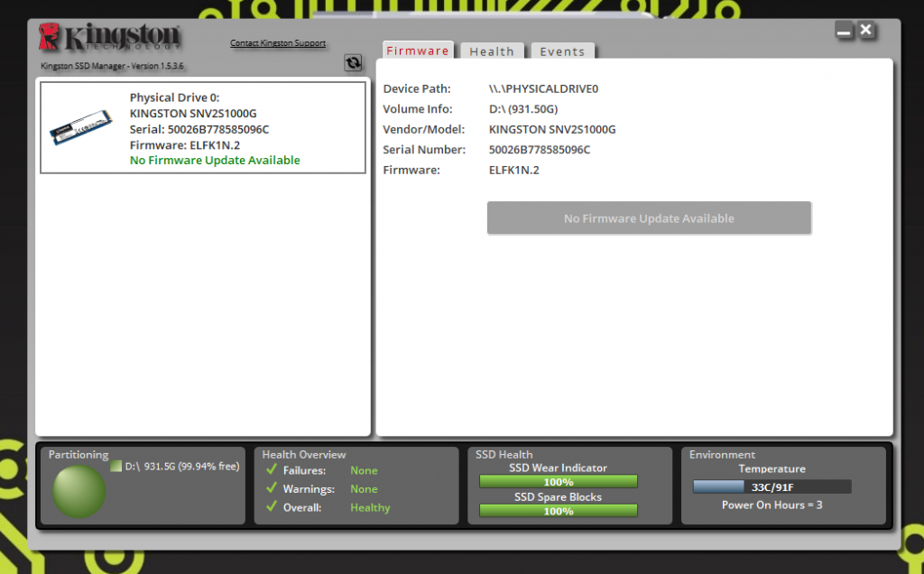
Task: Click the checkmark beside Overall Healthy
Action: click(272, 507)
